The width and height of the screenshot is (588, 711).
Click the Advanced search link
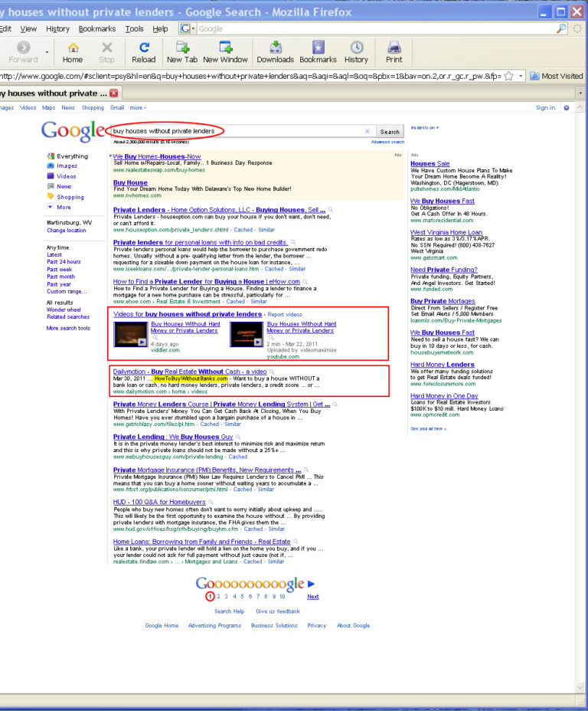pyautogui.click(x=387, y=142)
